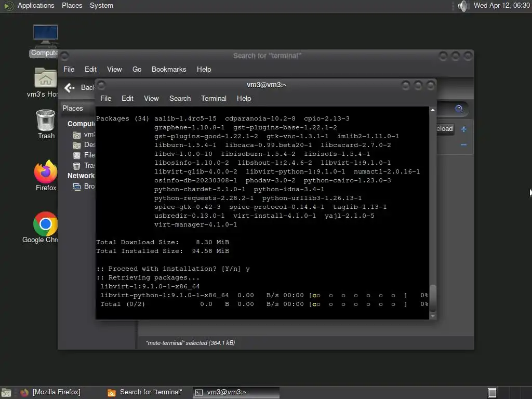Open the file manager's View menu
Screen dimensions: 532x399
click(114, 69)
